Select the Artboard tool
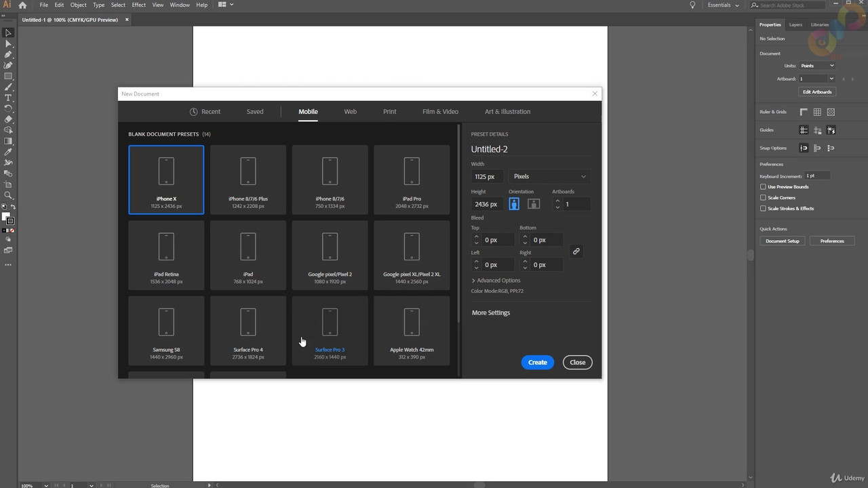 [x=8, y=184]
